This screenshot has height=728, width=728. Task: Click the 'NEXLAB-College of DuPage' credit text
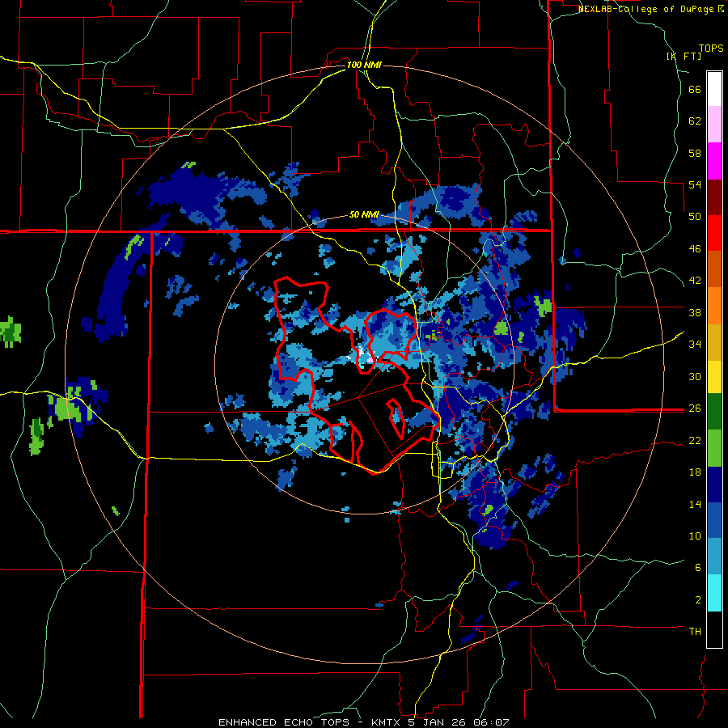pyautogui.click(x=645, y=9)
